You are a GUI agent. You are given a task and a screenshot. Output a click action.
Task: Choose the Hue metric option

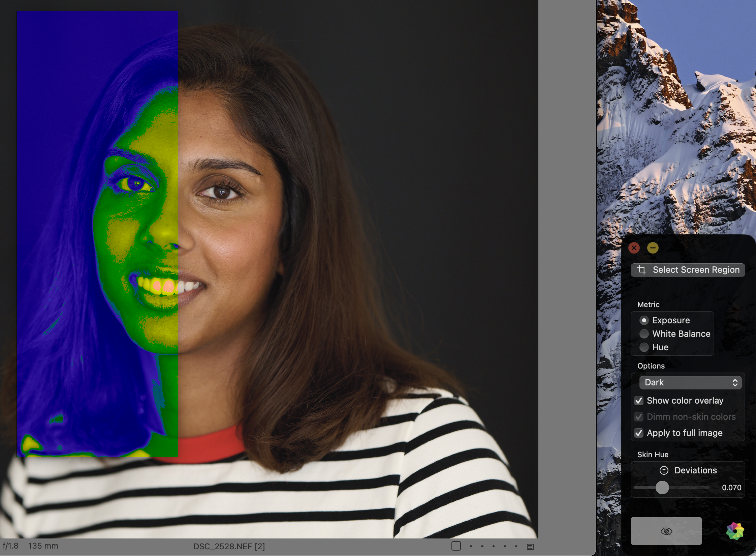pyautogui.click(x=644, y=347)
